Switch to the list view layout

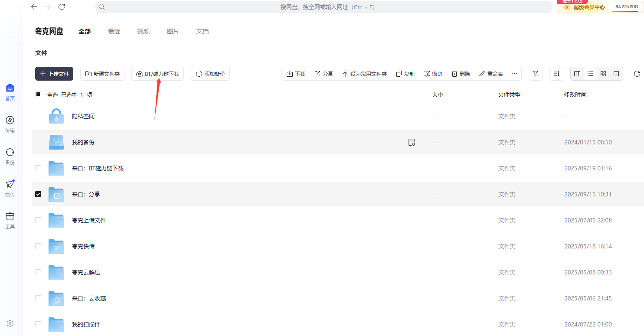tap(590, 74)
